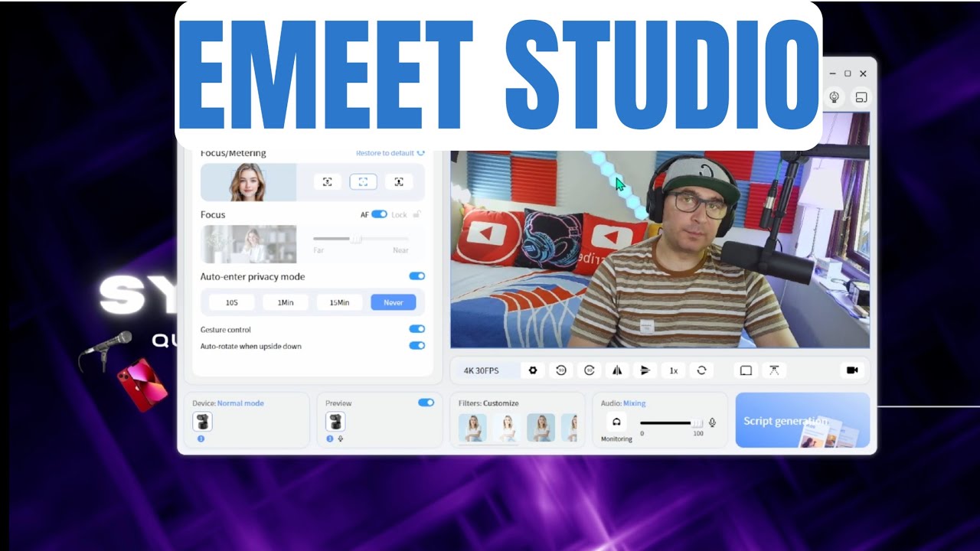Select the middle area focus metering mode
Screen dimensions: 980x551
click(x=363, y=181)
